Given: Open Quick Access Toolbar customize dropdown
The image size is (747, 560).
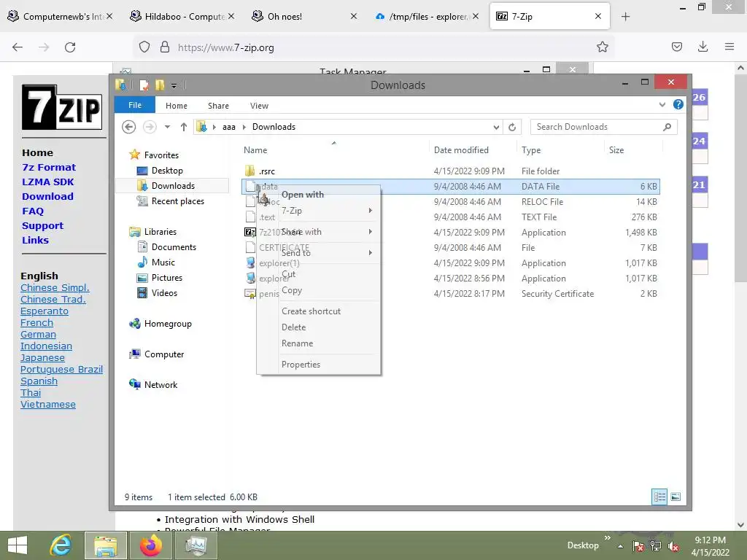Looking at the screenshot, I should click(x=174, y=86).
